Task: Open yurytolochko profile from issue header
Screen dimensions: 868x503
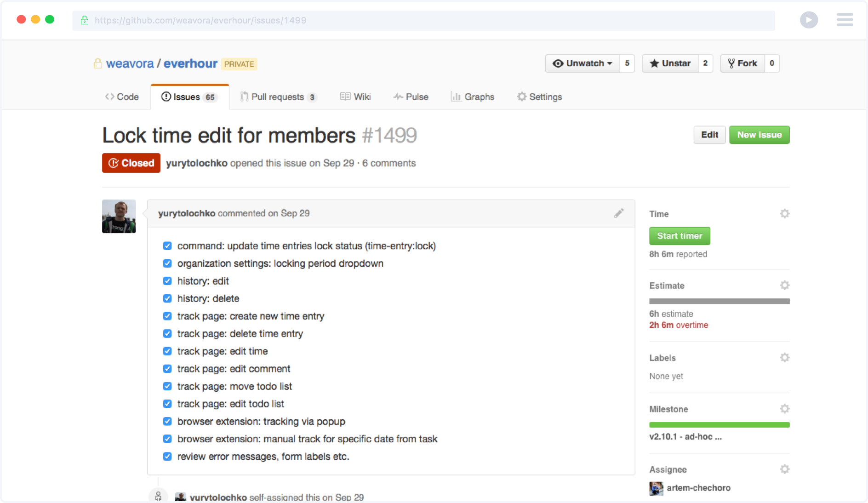Action: coord(197,163)
